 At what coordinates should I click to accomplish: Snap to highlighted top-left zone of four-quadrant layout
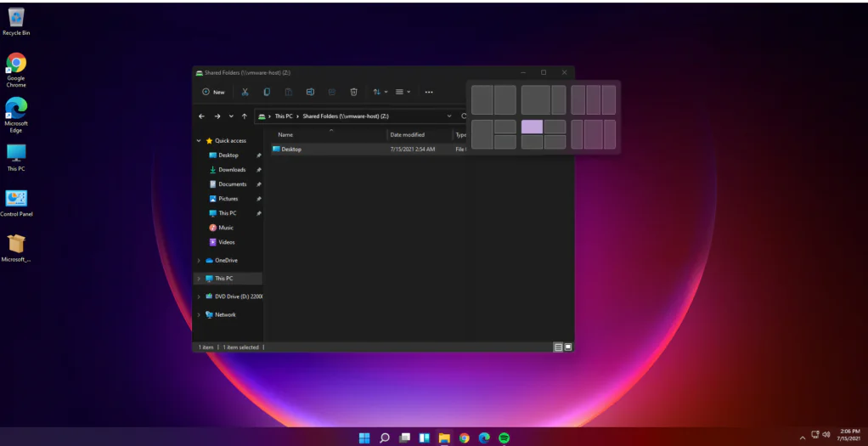532,127
